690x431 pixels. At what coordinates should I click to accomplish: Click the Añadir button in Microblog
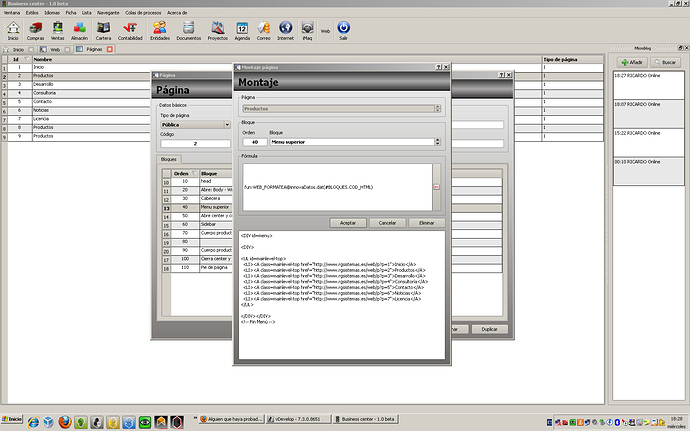point(634,62)
